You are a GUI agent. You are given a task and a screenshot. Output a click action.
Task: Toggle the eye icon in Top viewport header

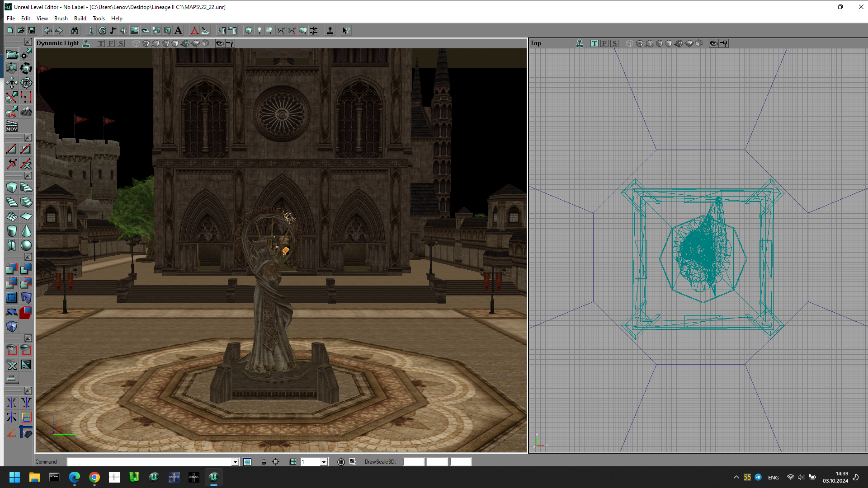[x=713, y=43]
